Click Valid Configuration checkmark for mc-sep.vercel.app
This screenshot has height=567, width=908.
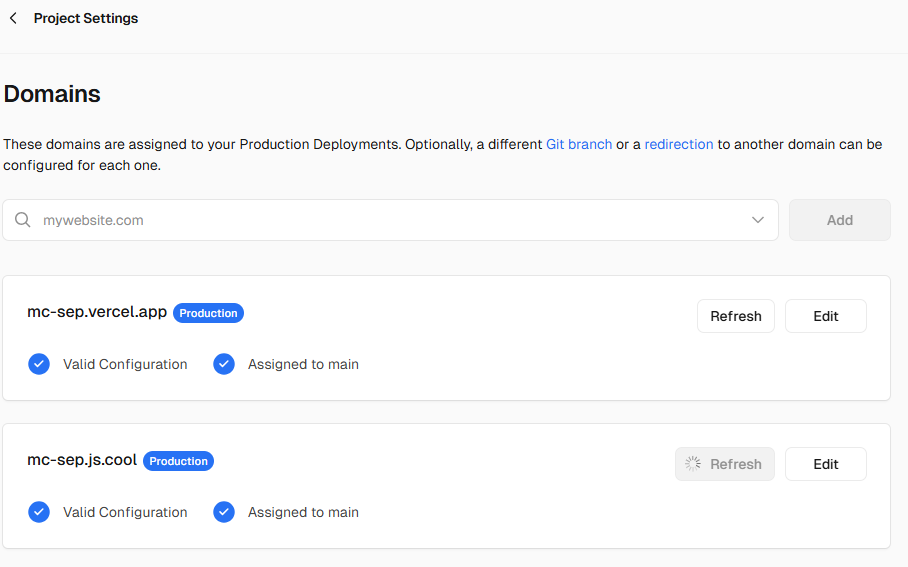pos(39,364)
